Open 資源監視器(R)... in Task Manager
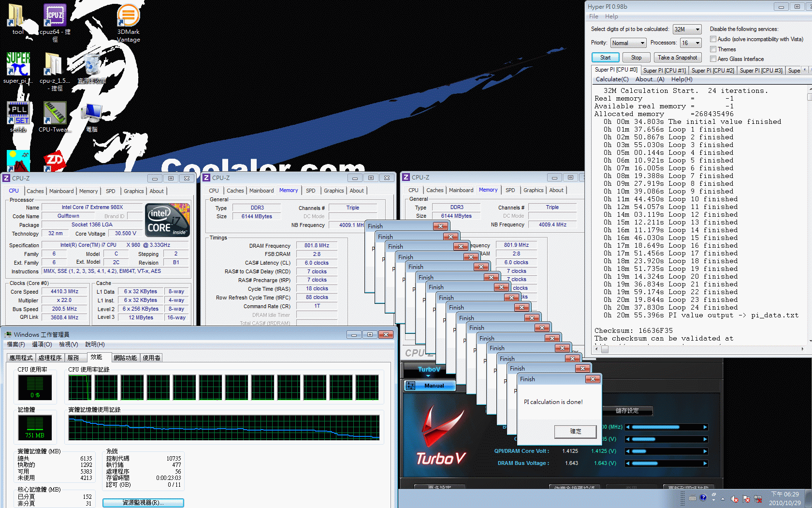The height and width of the screenshot is (508, 812). pyautogui.click(x=143, y=503)
